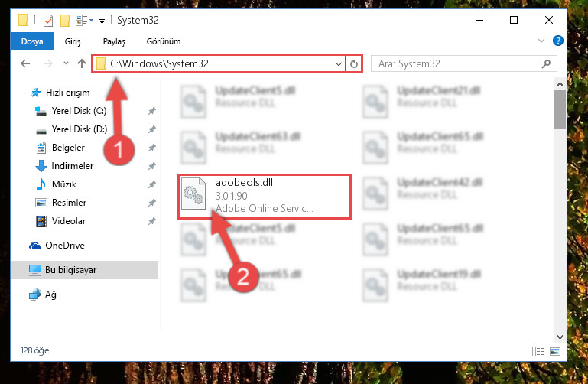Expand the address bar history dropdown

tap(338, 63)
